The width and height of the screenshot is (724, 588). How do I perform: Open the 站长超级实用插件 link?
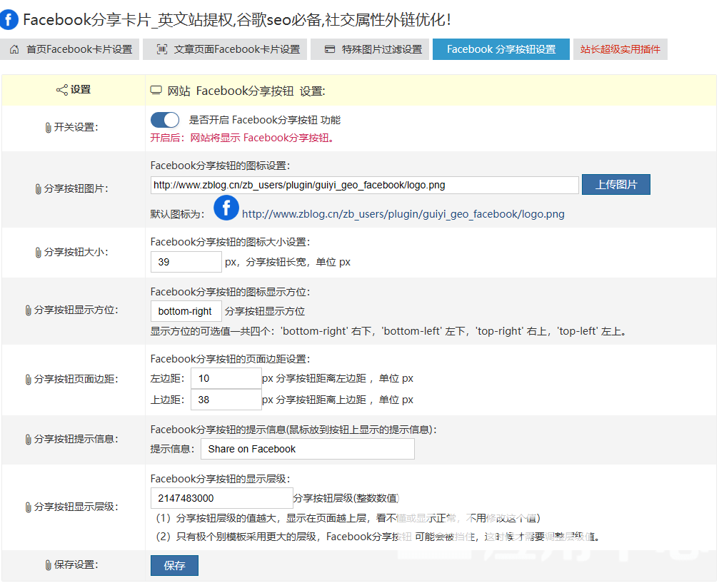click(620, 49)
